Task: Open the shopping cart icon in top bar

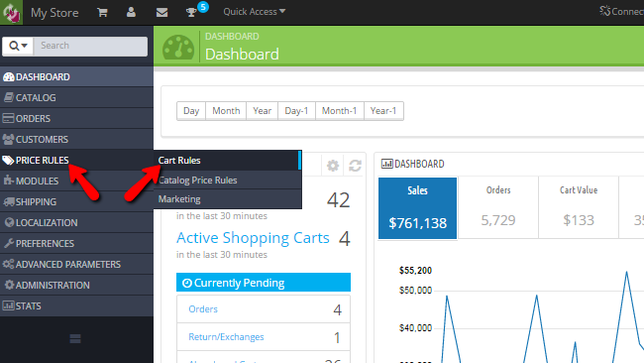Action: point(102,12)
